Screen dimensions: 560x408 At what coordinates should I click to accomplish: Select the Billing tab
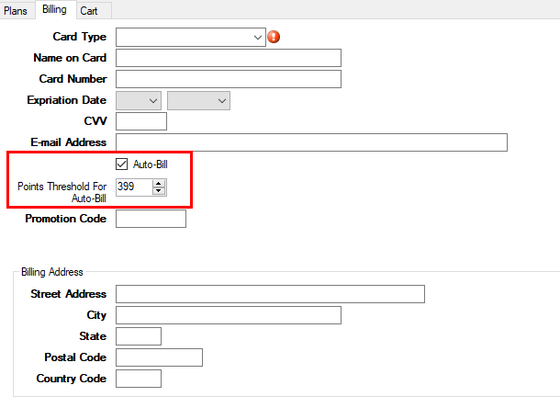[x=54, y=9]
